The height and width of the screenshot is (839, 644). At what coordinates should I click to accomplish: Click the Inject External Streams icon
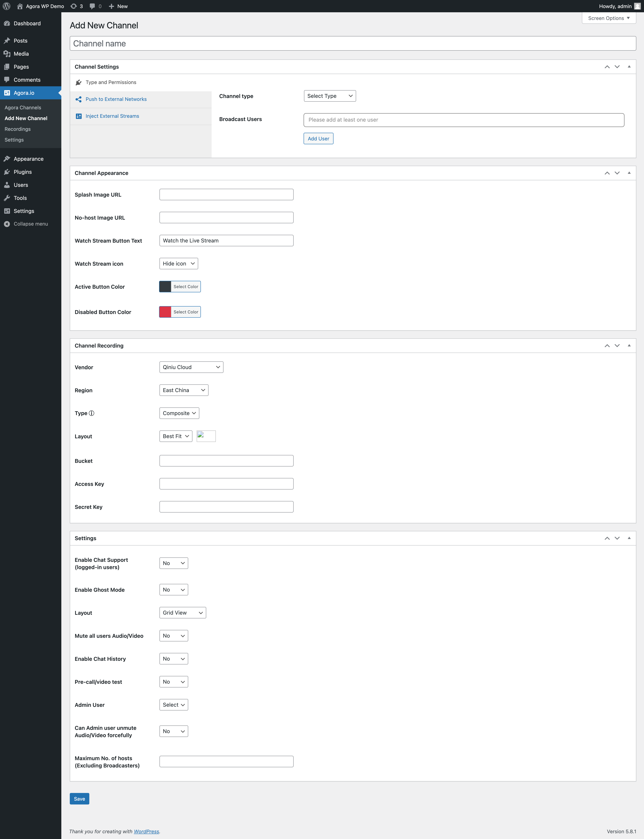point(79,116)
